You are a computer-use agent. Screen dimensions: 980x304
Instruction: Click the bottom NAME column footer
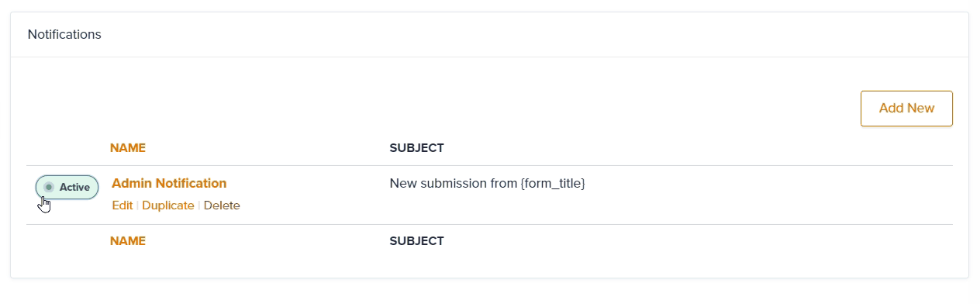[128, 241]
